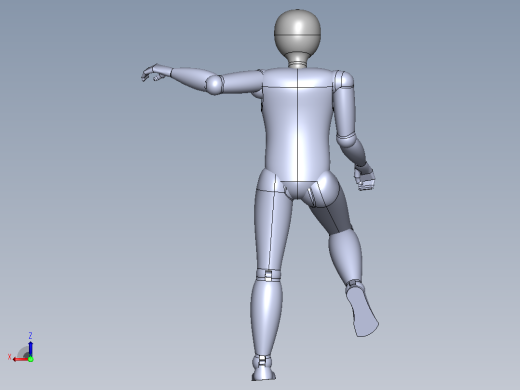This screenshot has height=390, width=520.
Task: Select the knee joint of the standing leg
Action: pos(269,275)
